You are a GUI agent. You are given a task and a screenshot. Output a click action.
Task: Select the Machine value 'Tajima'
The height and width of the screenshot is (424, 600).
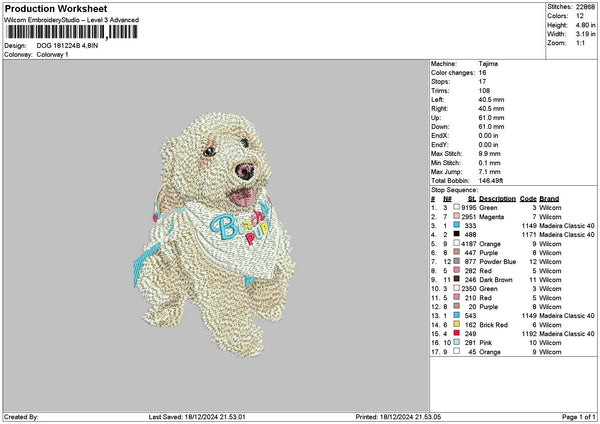(488, 64)
